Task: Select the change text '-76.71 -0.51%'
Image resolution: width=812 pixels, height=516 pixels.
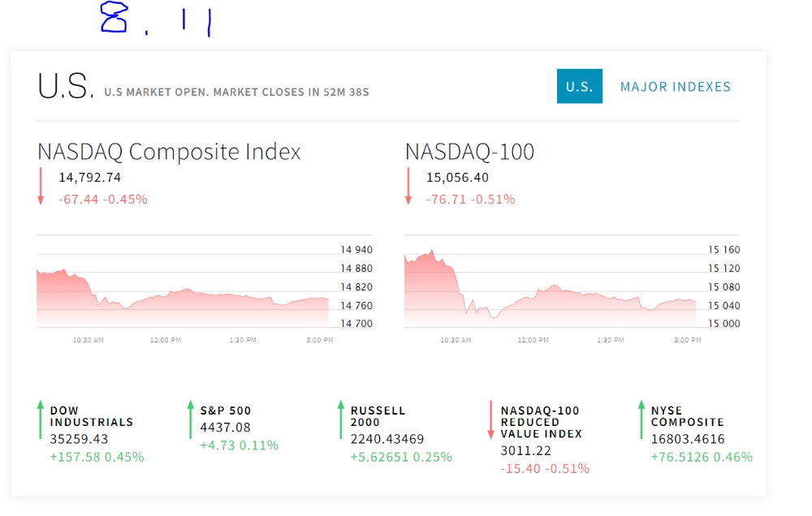Action: 471,200
